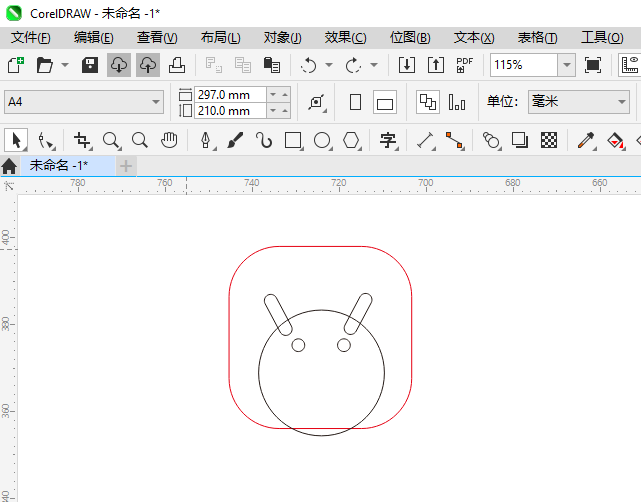Apply layout to current page only
The width and height of the screenshot is (641, 502).
457,102
